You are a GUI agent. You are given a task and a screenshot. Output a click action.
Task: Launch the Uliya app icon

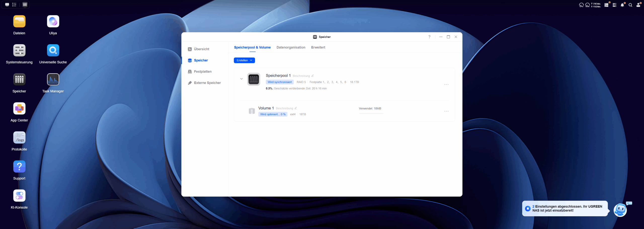pyautogui.click(x=53, y=21)
